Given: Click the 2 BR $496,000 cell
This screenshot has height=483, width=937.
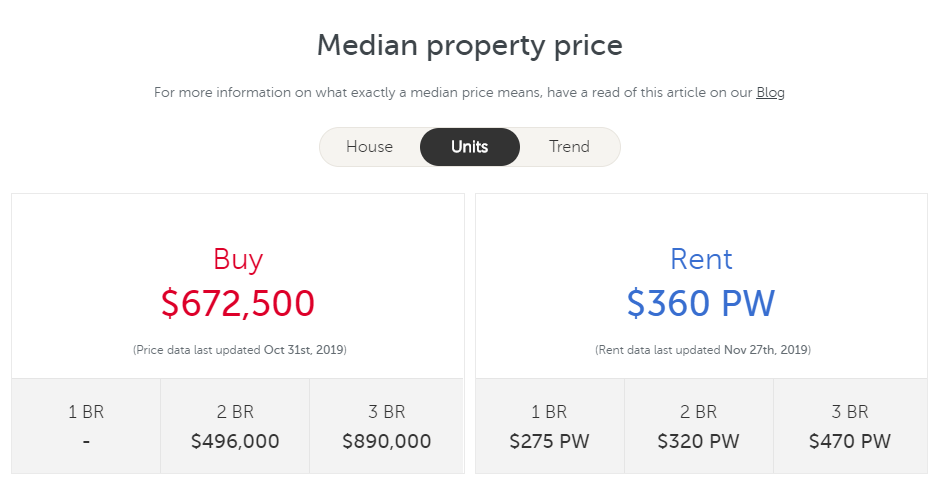Looking at the screenshot, I should point(235,426).
